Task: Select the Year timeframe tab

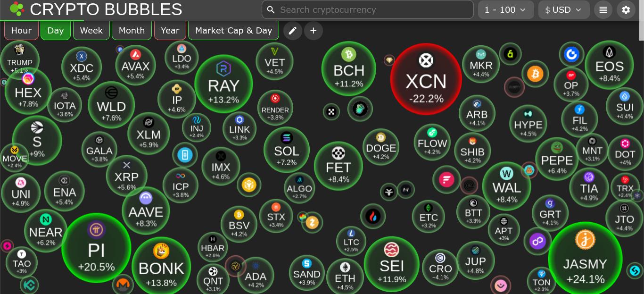Action: 170,31
